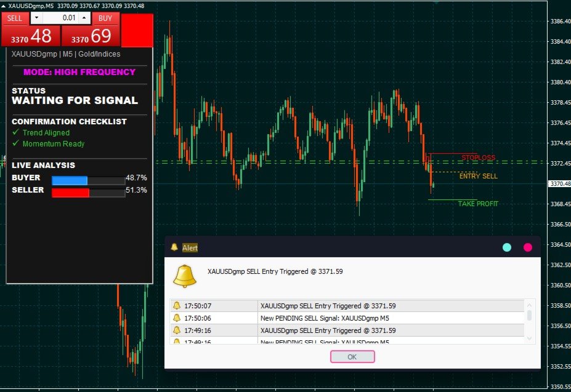
Task: Click the 3370.48 current price tag on the axis
Action: (560, 184)
